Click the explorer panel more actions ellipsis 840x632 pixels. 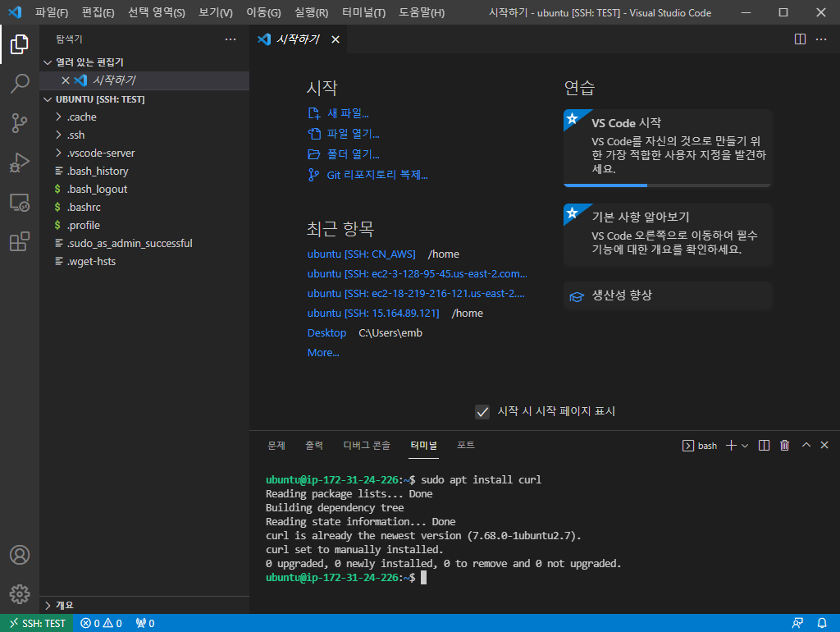click(x=231, y=39)
